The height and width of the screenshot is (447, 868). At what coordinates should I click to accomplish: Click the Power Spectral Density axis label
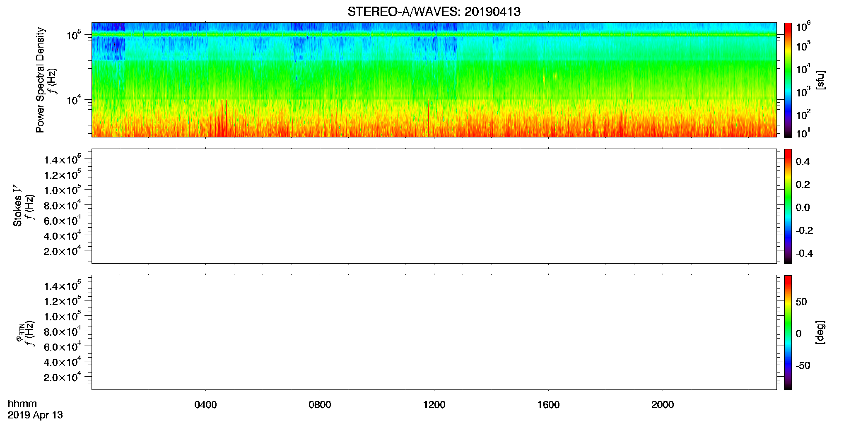(40, 80)
